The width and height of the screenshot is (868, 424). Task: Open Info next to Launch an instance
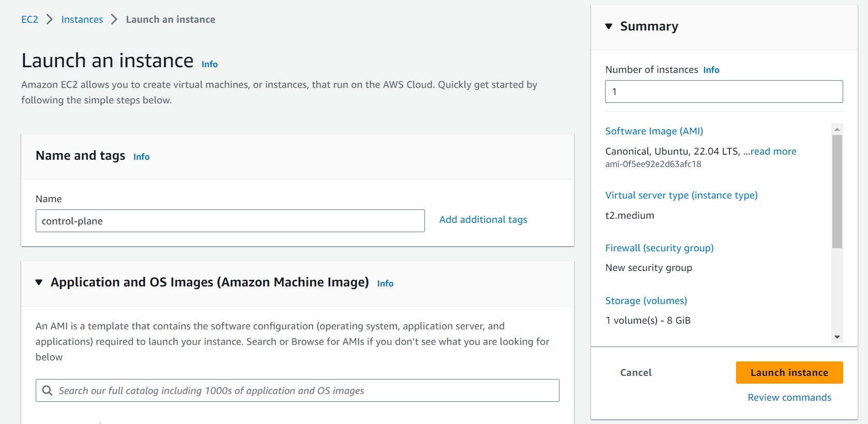point(210,64)
